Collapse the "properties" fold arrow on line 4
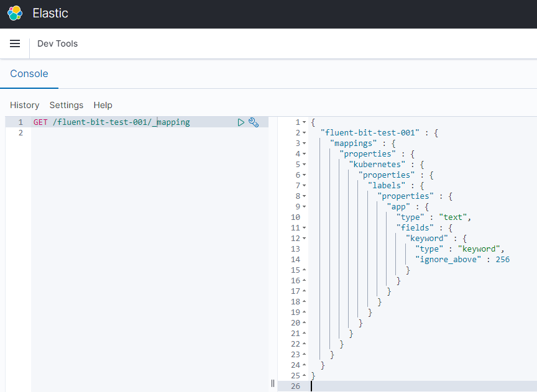Viewport: 537px width, 392px height. point(304,154)
